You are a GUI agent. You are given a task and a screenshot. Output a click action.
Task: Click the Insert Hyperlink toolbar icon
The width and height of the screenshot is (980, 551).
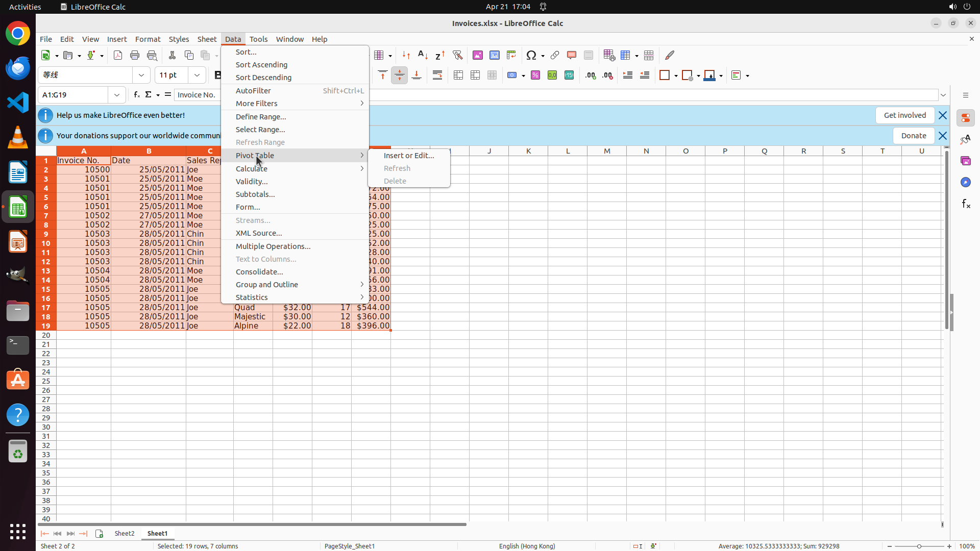(x=555, y=55)
